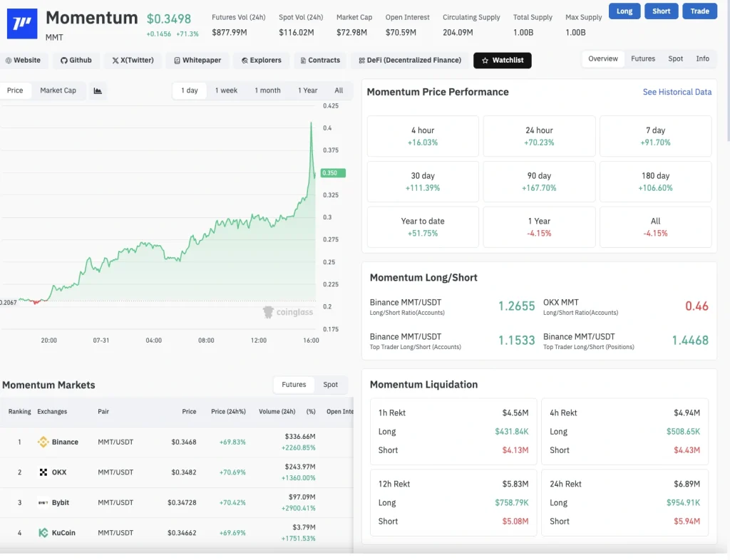Click the page vertical scrollbar
Image resolution: width=730 pixels, height=560 pixels.
pos(728,70)
